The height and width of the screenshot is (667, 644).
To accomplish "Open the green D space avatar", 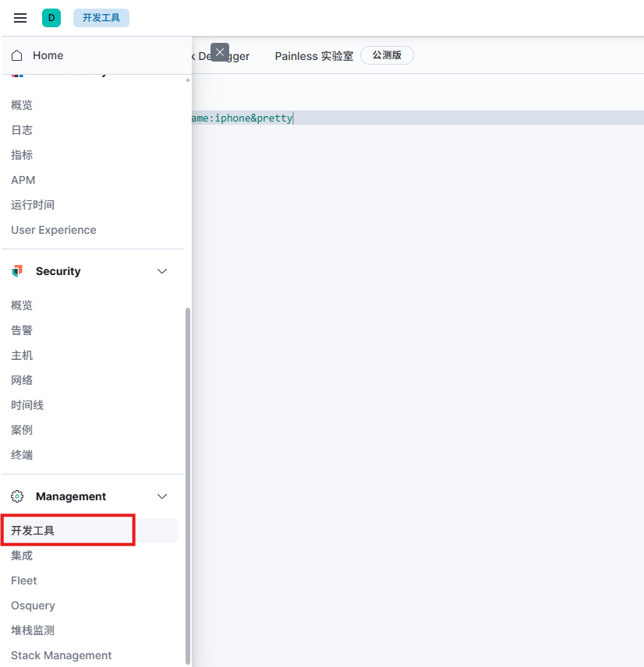I will pyautogui.click(x=51, y=18).
